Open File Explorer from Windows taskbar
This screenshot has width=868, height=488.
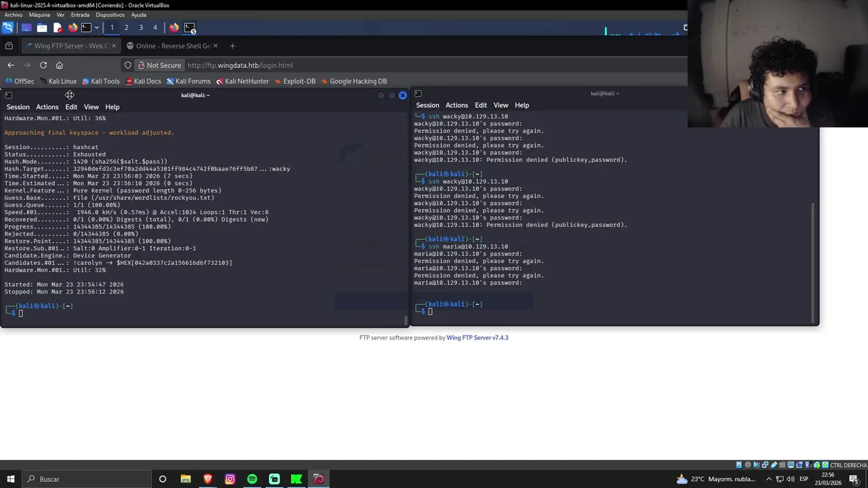pyautogui.click(x=185, y=479)
